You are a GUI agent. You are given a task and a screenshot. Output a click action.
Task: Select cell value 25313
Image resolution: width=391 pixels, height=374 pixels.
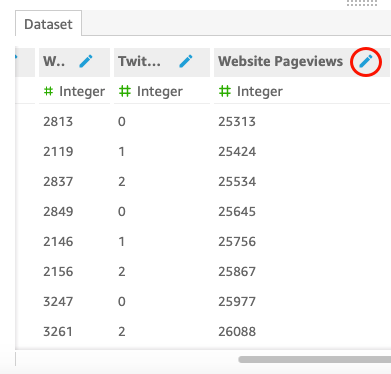coord(237,122)
